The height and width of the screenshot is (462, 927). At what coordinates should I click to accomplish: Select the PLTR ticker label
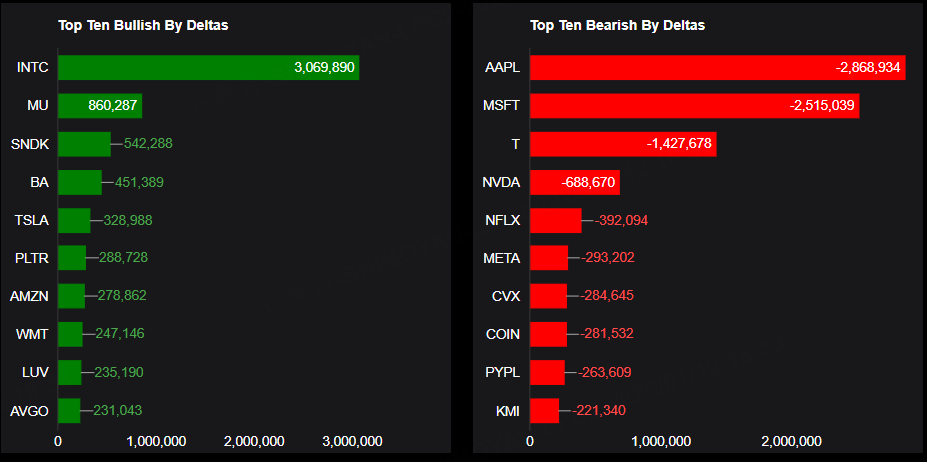[x=32, y=258]
